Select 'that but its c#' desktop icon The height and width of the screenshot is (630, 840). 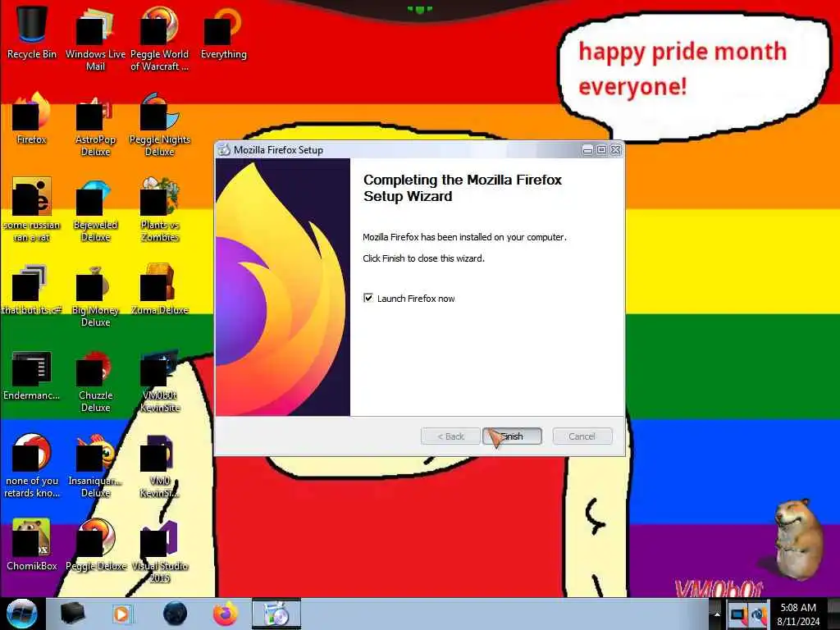32,290
